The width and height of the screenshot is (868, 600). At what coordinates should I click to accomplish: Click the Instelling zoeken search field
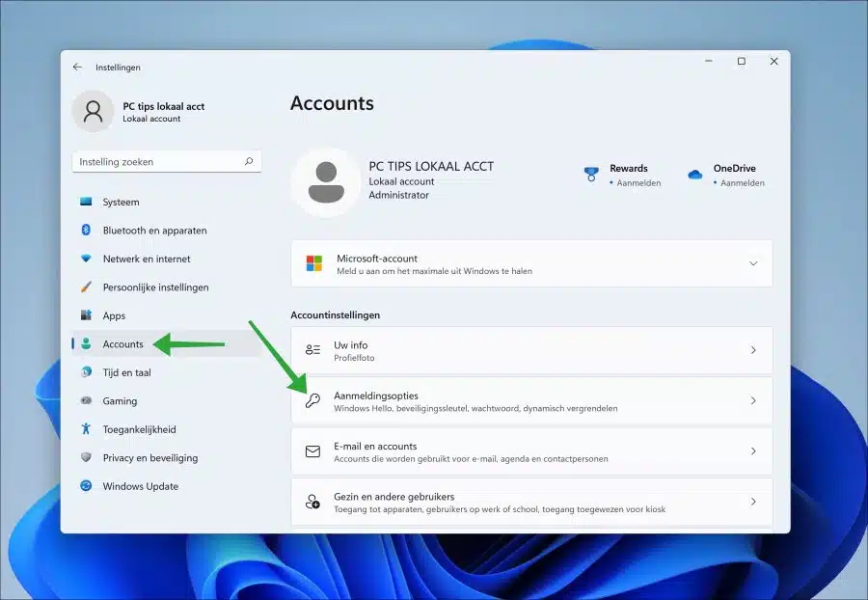(x=166, y=162)
